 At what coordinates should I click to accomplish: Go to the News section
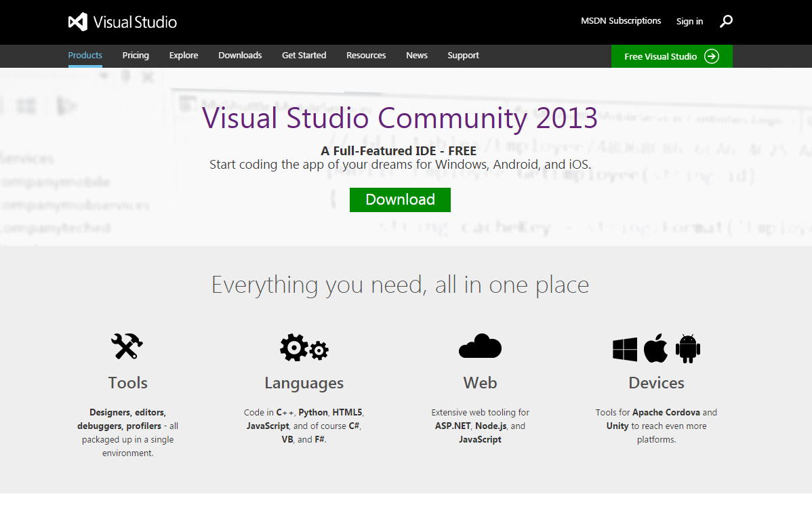[x=417, y=56]
